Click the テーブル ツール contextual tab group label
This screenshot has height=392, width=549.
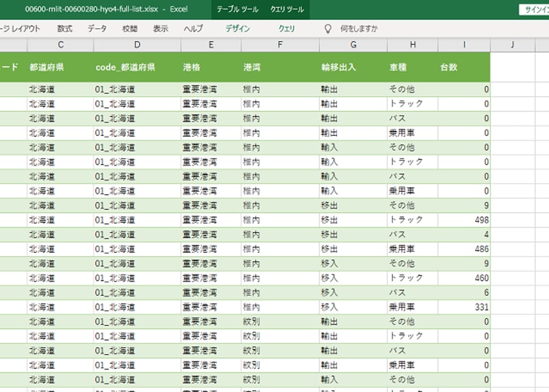[x=238, y=10]
